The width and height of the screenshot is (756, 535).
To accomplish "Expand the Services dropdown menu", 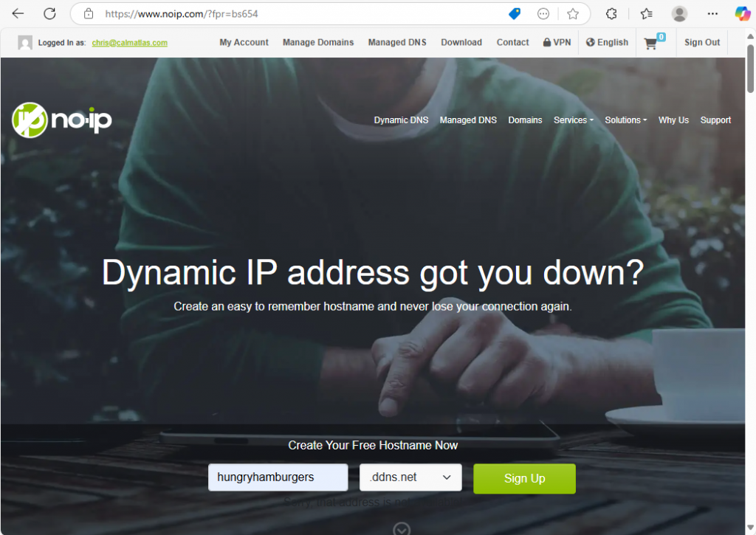I will [x=573, y=120].
